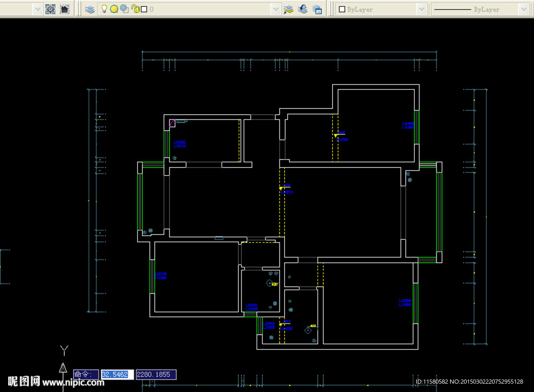Click the Make Object's Layer Current icon

pos(288,9)
